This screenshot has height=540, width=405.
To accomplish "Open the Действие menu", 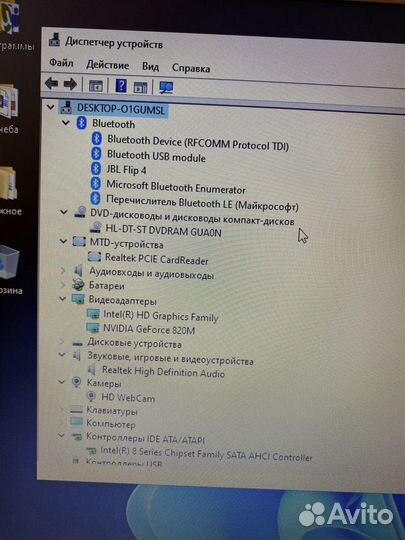I will click(x=107, y=65).
